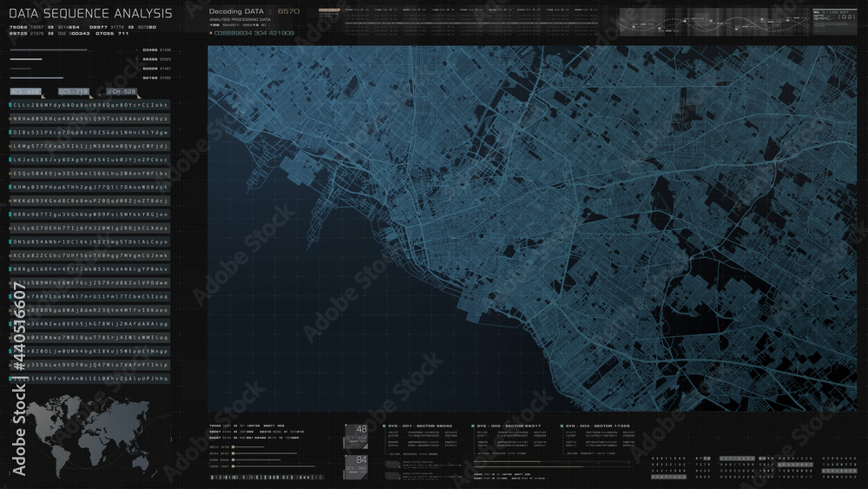Select the DCS-718 tab
The height and width of the screenshot is (489, 868).
[74, 91]
